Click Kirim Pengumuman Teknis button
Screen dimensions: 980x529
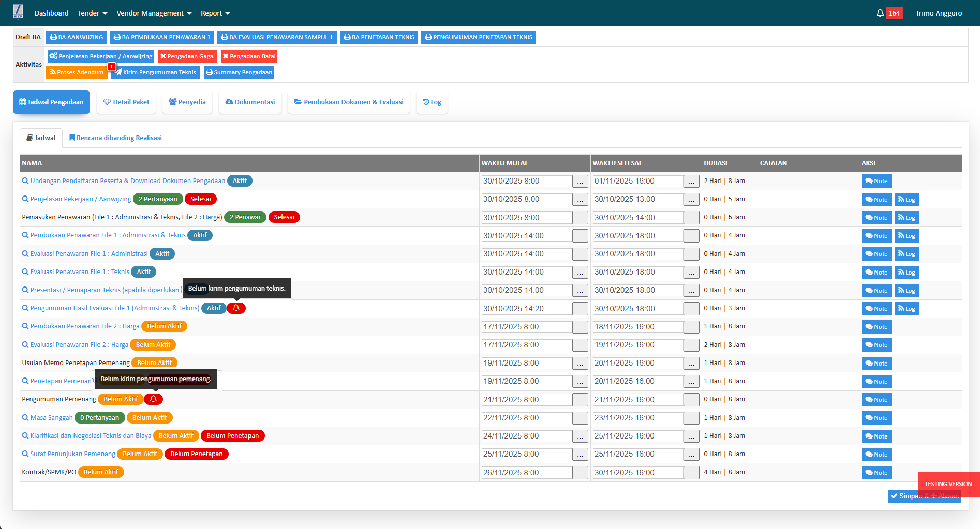point(155,72)
